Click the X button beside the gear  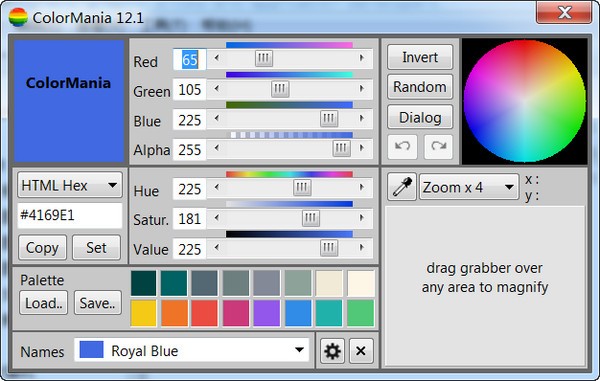360,351
